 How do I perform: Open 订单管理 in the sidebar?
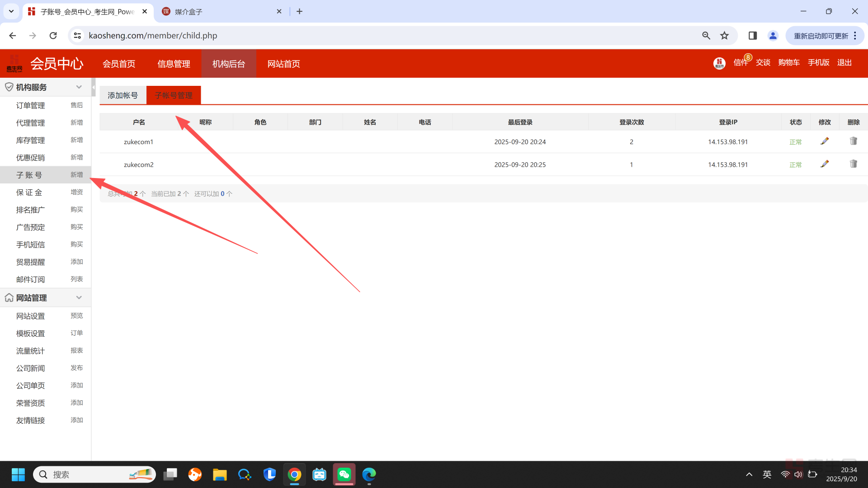pyautogui.click(x=30, y=105)
